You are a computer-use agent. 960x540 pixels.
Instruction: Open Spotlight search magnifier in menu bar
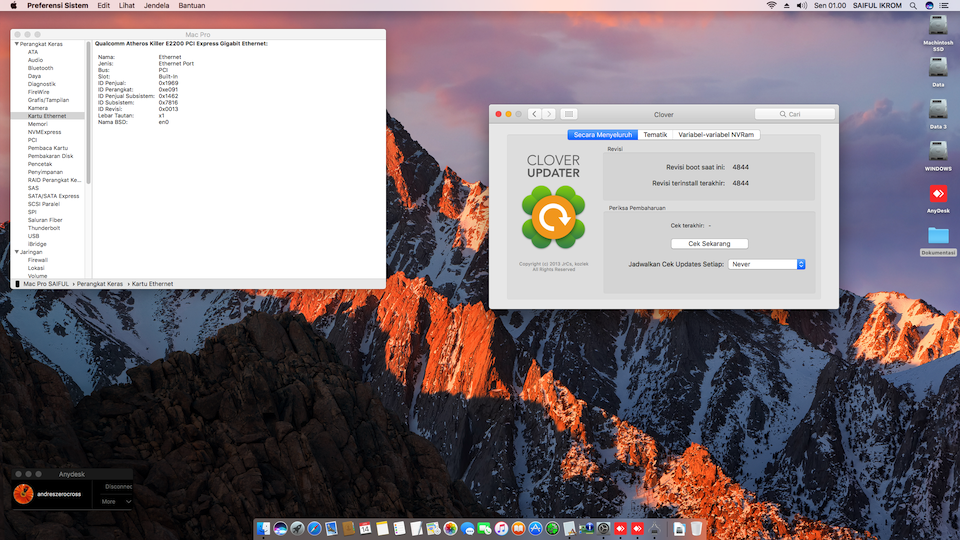click(x=913, y=6)
